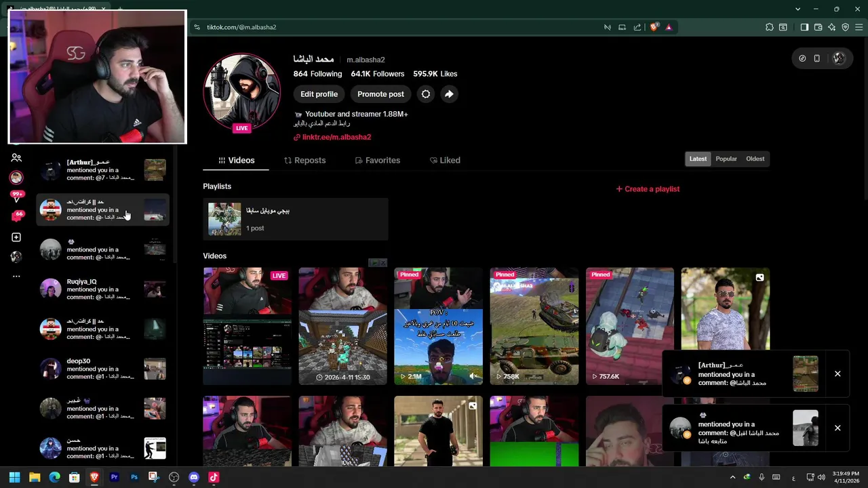The width and height of the screenshot is (868, 488).
Task: Open the playlist with 1 post
Action: pyautogui.click(x=295, y=219)
